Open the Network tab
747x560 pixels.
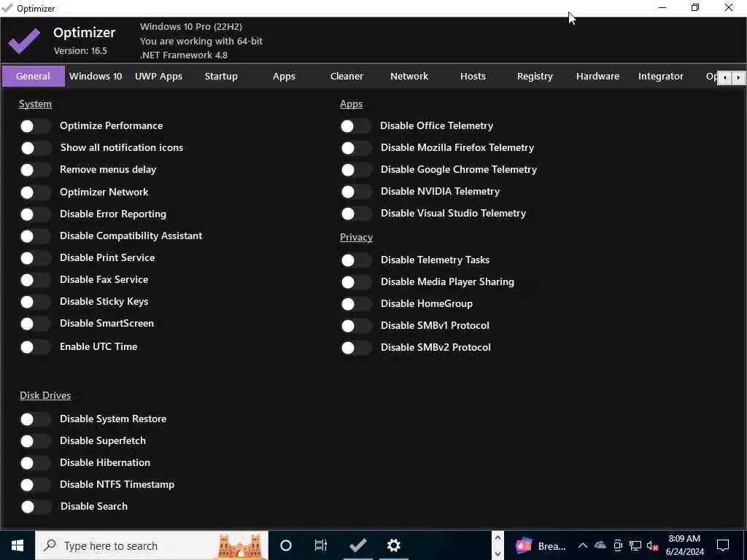coord(409,76)
